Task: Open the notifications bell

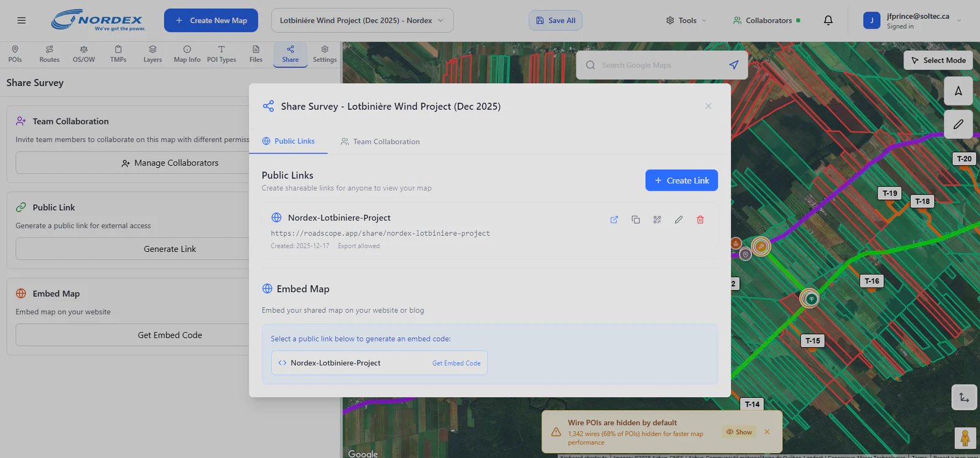Action: (x=828, y=20)
